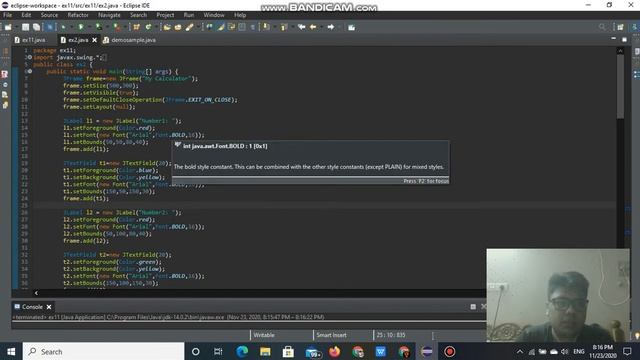Image resolution: width=640 pixels, height=360 pixels.
Task: Click horizontal scrollbar left arrow
Action: click(x=36, y=293)
